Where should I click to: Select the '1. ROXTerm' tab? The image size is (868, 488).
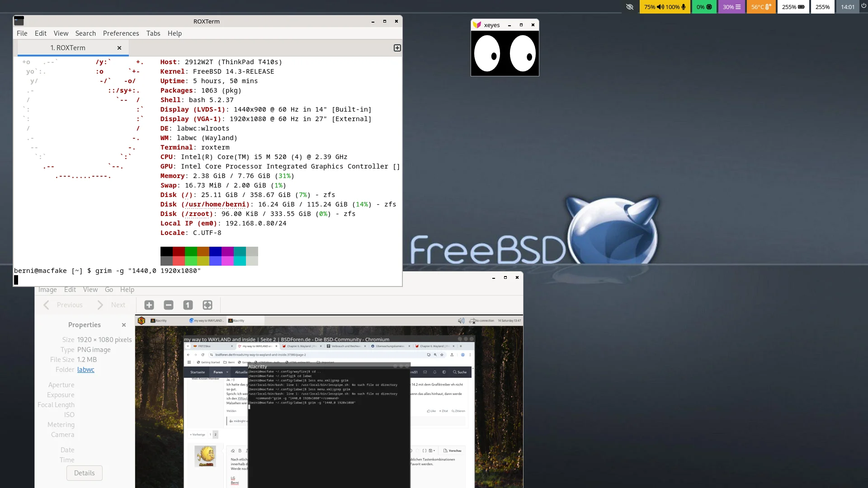(68, 48)
